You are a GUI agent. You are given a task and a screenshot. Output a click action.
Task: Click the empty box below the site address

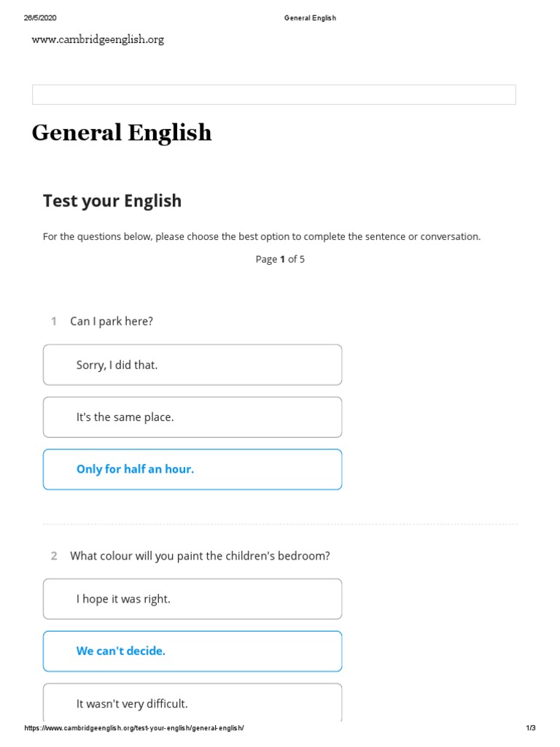click(x=273, y=95)
